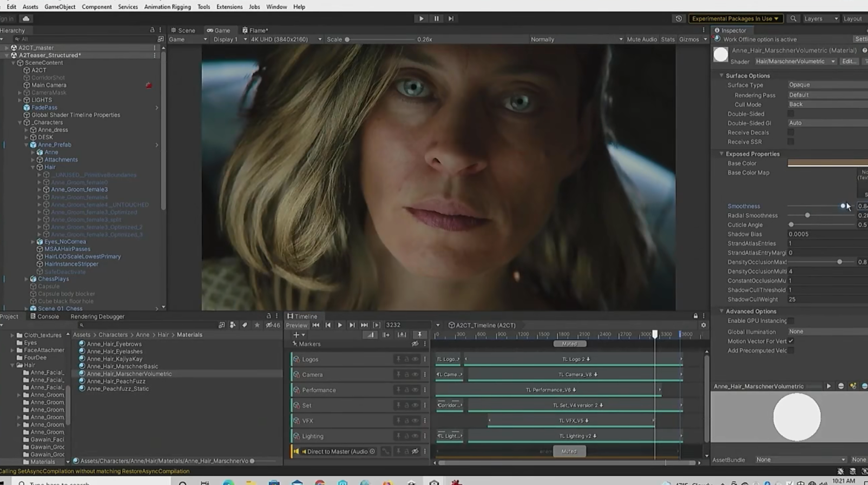
Task: Click the Play button in the top toolbar
Action: (x=421, y=18)
